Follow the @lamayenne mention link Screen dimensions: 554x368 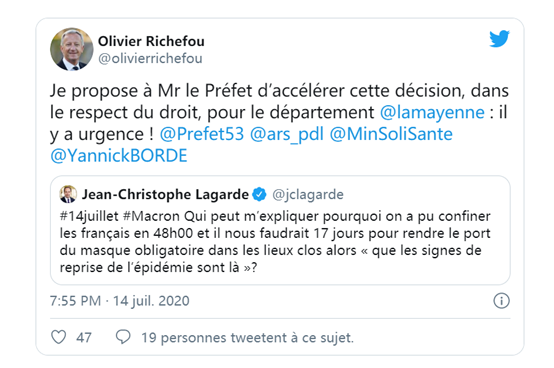432,112
